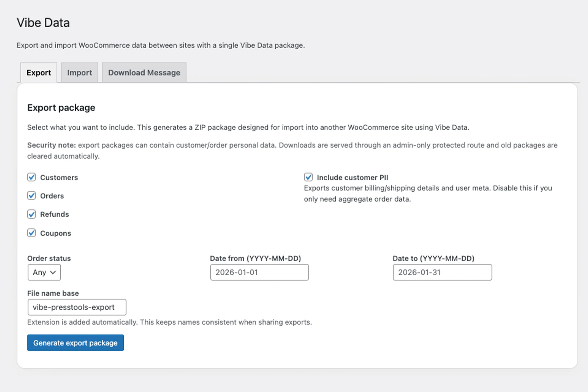The image size is (588, 392).
Task: Untick the Coupons checkbox
Action: point(32,233)
